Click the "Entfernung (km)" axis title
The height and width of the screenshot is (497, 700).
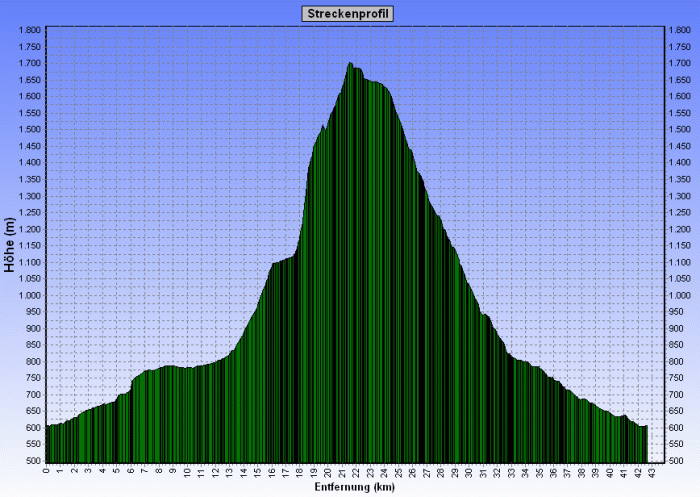(349, 487)
